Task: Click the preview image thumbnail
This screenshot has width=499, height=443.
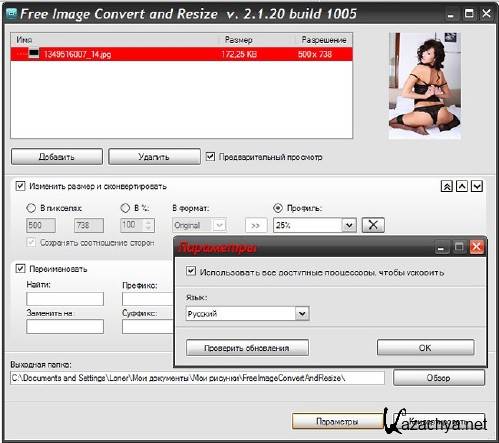Action: pyautogui.click(x=425, y=86)
